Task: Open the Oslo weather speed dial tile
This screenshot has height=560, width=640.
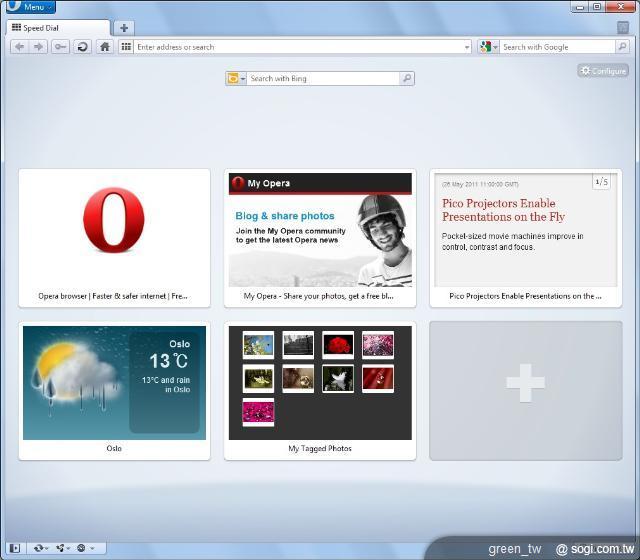Action: point(114,391)
